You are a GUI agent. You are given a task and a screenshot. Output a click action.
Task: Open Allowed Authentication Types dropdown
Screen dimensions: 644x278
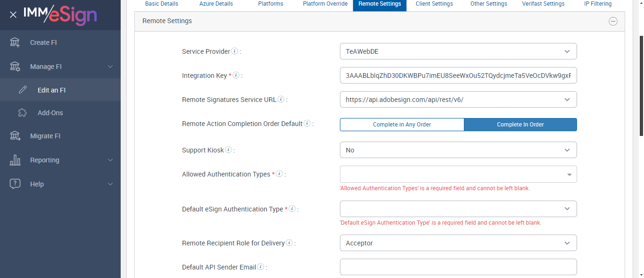[458, 174]
